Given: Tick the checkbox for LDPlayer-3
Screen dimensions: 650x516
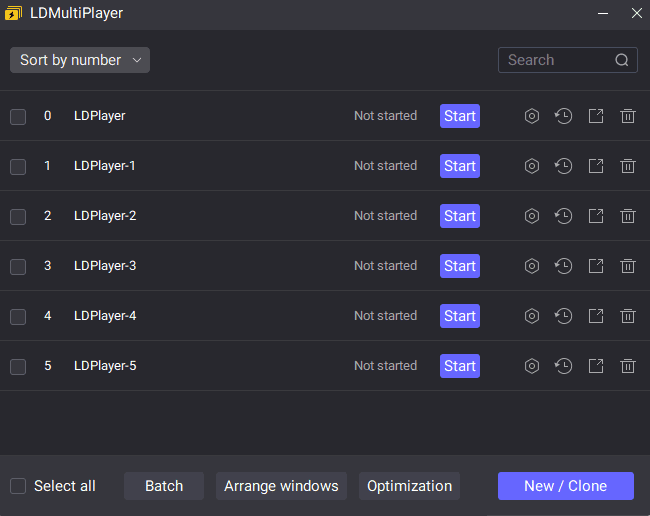Looking at the screenshot, I should pos(18,267).
